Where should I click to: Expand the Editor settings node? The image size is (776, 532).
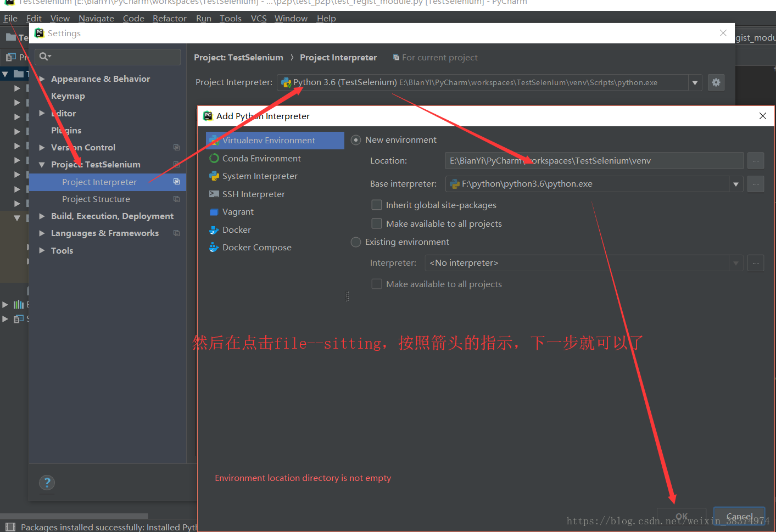pos(42,113)
